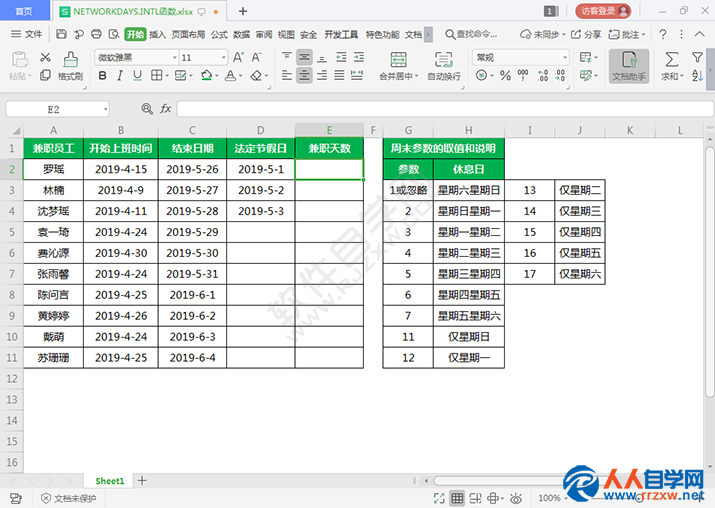Switch to the 开发工具 tab

coord(341,34)
